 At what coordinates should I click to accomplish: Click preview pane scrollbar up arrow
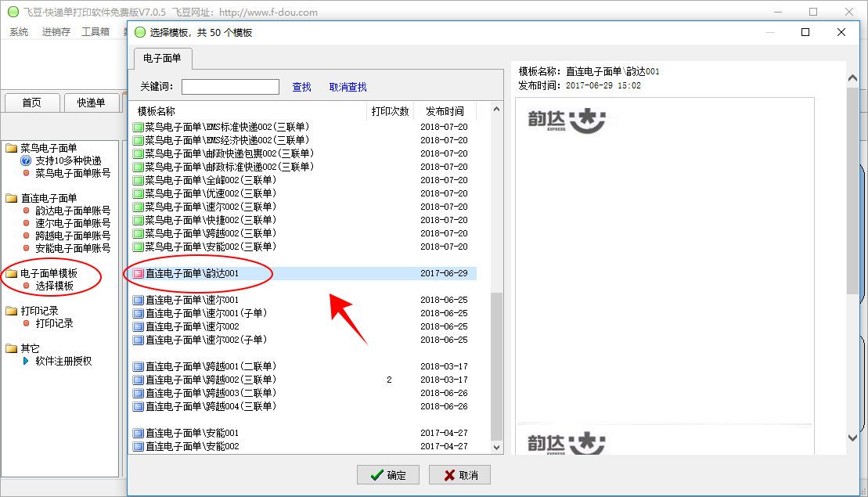(x=852, y=78)
